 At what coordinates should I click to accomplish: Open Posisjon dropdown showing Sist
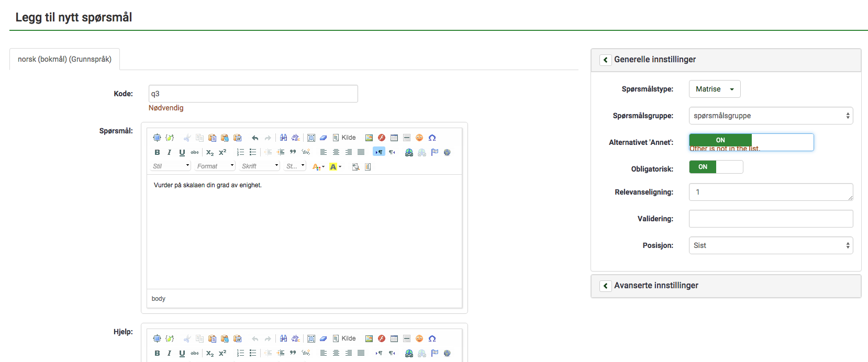[771, 245]
